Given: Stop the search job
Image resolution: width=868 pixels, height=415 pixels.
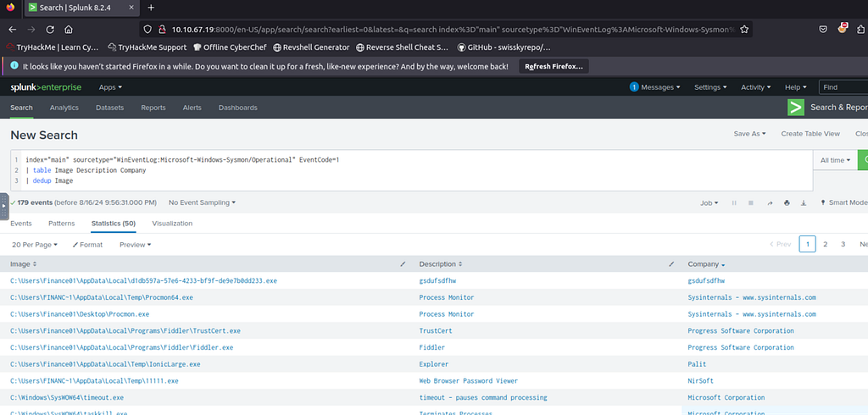Looking at the screenshot, I should [x=751, y=203].
